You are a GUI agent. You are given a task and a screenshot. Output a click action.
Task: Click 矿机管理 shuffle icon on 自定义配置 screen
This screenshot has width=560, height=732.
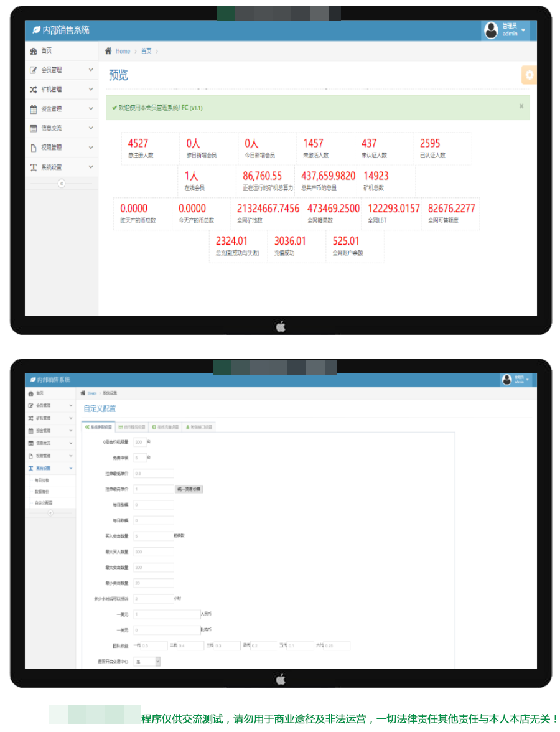[x=31, y=418]
